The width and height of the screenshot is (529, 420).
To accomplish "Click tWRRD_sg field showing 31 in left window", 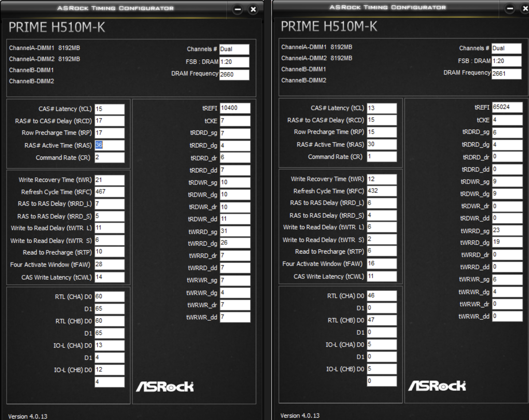I will (x=235, y=231).
